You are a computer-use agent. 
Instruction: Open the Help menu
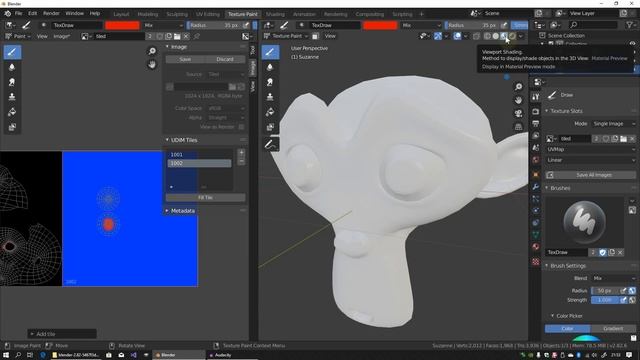(95, 13)
